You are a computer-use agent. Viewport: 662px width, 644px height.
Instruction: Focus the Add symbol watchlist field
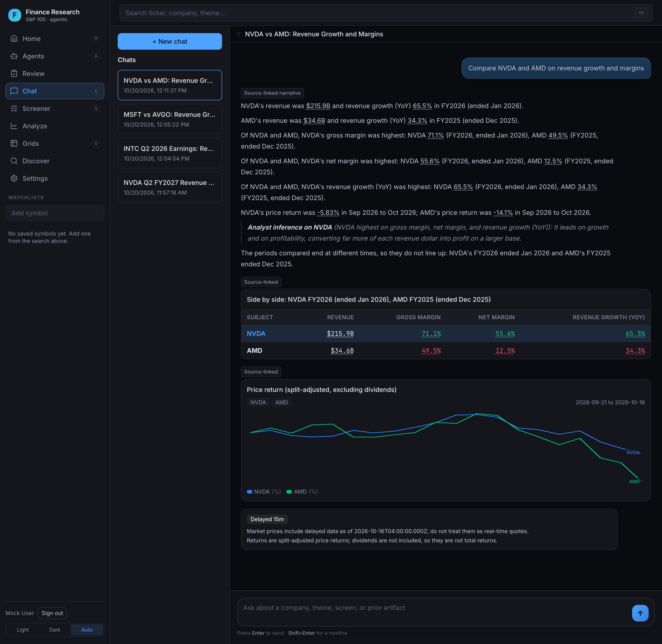click(x=55, y=213)
